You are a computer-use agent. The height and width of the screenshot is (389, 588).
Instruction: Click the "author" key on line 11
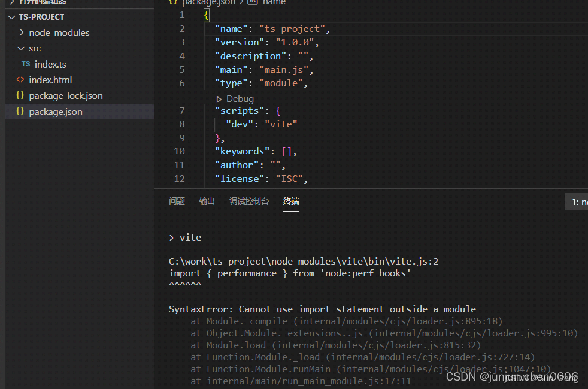coord(237,165)
